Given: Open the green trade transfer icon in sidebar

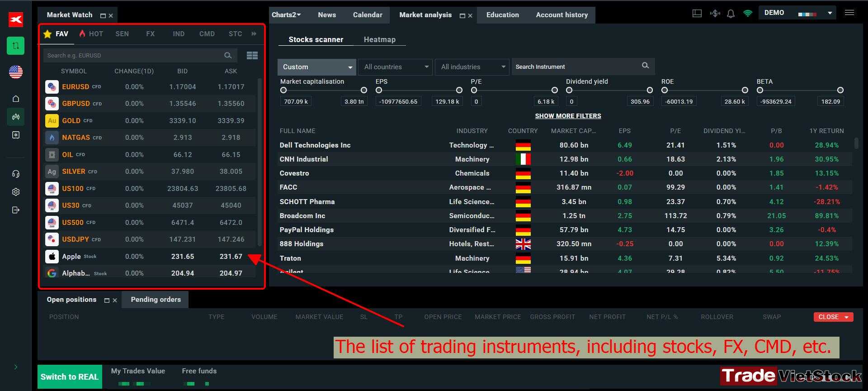Looking at the screenshot, I should 16,46.
